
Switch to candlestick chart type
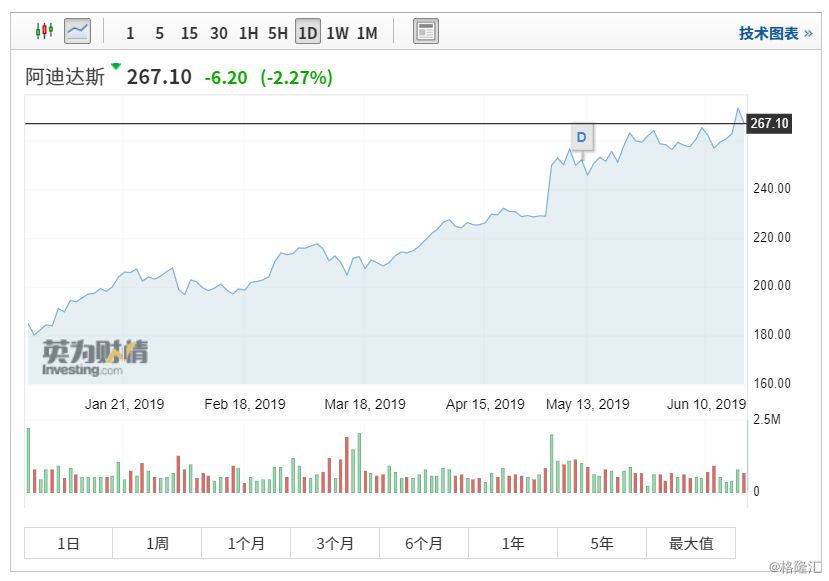point(43,32)
